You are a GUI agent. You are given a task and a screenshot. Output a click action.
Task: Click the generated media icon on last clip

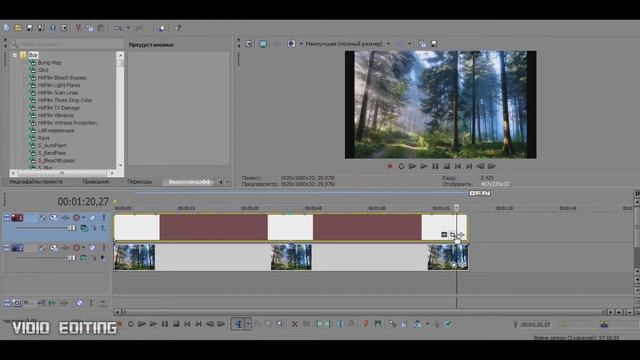pos(444,234)
